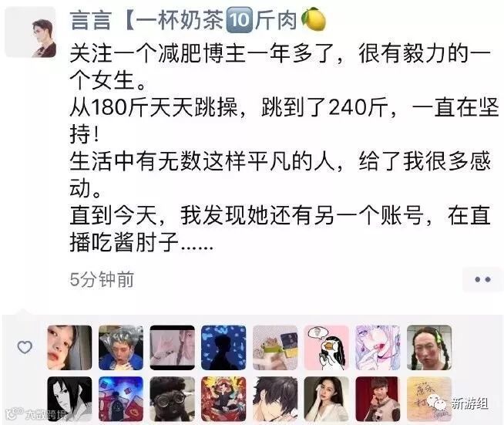Click the keycap 10 emoji in username
The width and height of the screenshot is (504, 425).
pyautogui.click(x=240, y=20)
